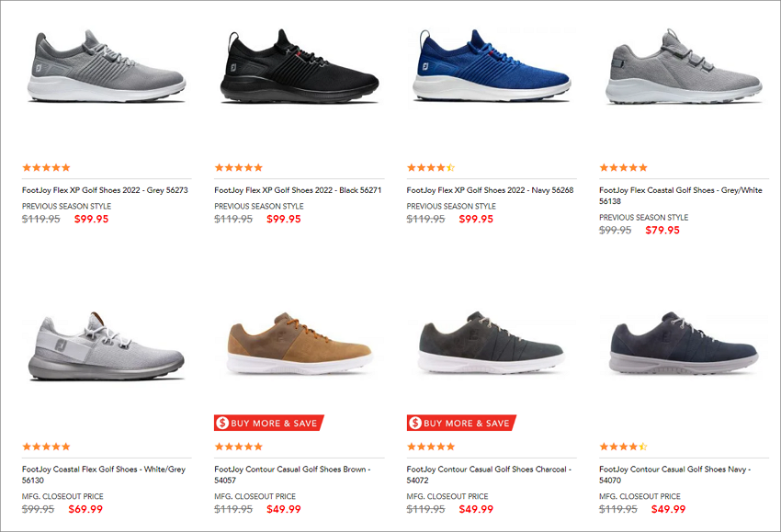This screenshot has height=532, width=781.
Task: Click star rating of Flex XP Grey shoes
Action: [46, 167]
